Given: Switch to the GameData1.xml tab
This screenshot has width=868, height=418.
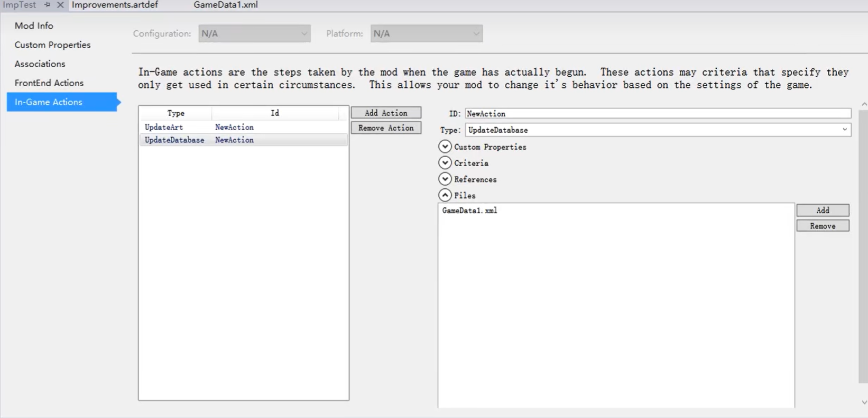Looking at the screenshot, I should click(x=226, y=5).
